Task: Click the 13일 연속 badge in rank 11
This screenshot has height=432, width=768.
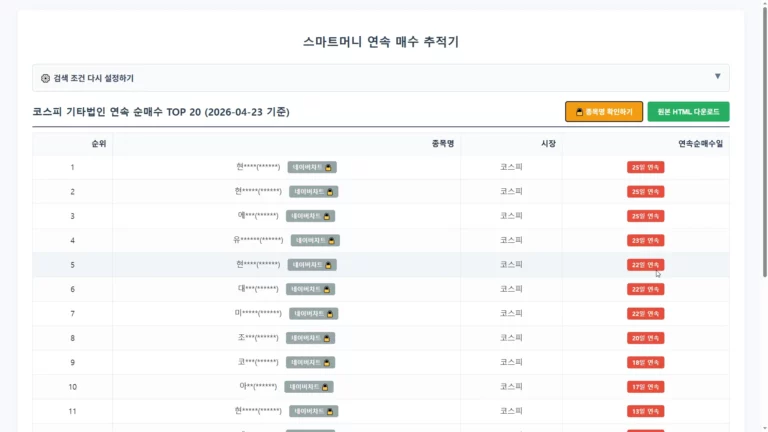Action: (646, 411)
